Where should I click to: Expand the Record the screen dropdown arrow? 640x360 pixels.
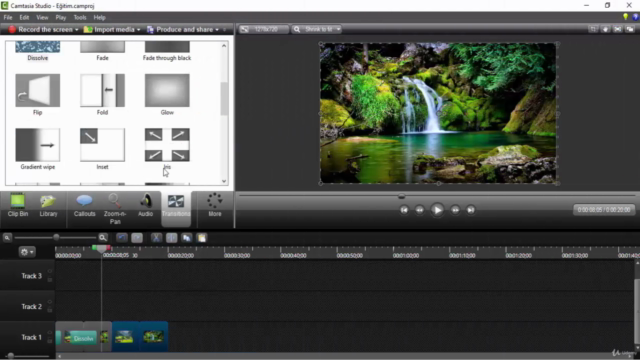coord(77,30)
